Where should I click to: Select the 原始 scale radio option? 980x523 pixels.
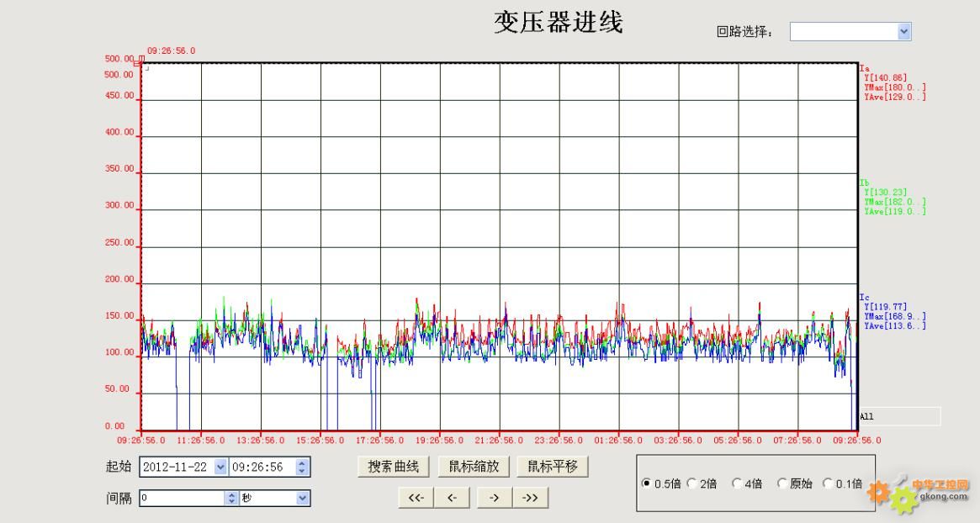point(781,483)
